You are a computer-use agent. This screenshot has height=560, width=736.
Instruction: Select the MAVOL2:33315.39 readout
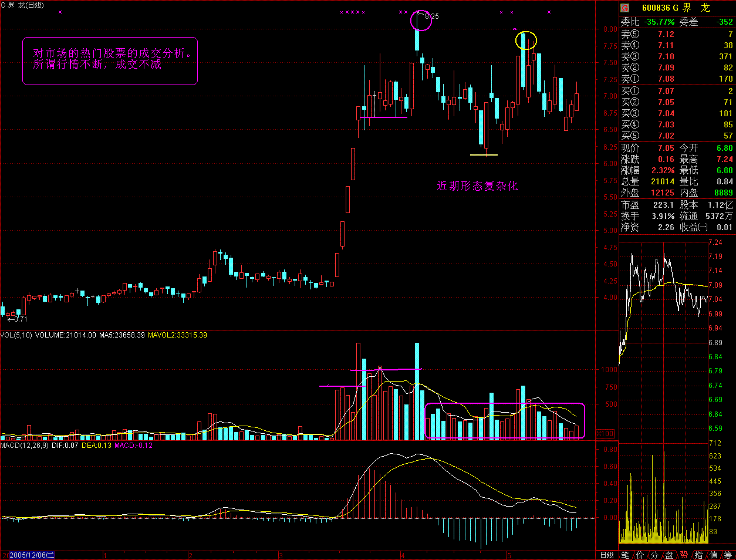pyautogui.click(x=178, y=335)
